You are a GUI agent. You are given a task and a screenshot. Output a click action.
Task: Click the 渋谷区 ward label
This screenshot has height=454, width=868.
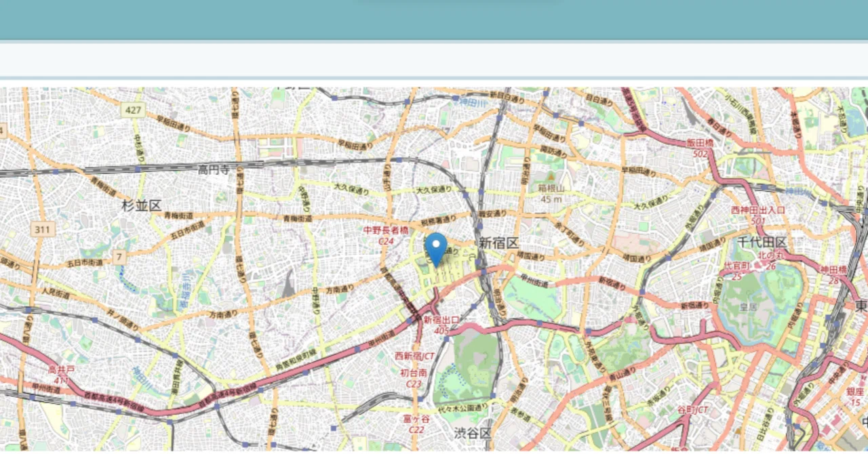(473, 432)
